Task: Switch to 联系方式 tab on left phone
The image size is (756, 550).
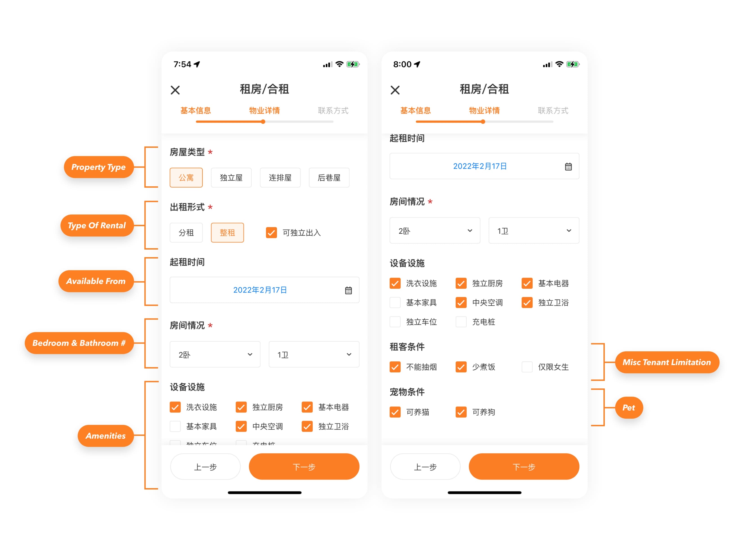Action: click(x=333, y=111)
